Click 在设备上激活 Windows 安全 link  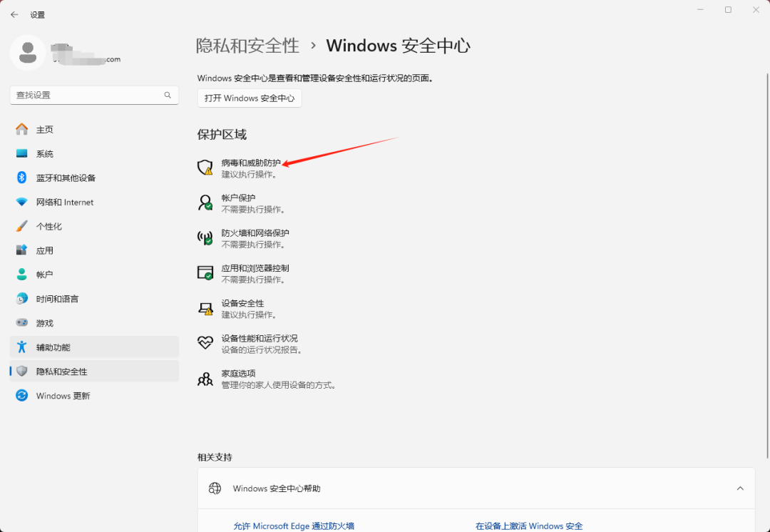pos(528,526)
